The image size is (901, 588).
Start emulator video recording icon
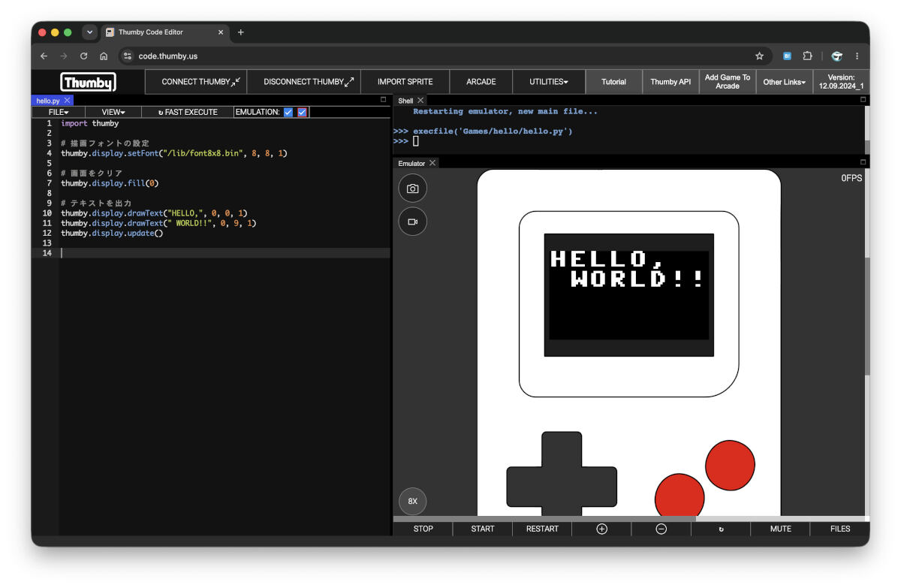point(412,222)
